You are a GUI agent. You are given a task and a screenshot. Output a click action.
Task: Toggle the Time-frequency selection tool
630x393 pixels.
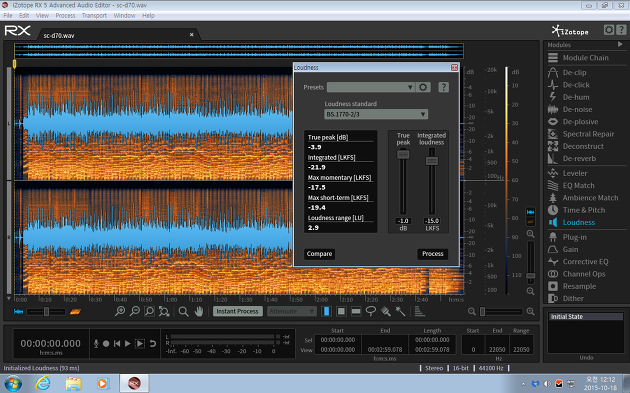click(x=341, y=311)
